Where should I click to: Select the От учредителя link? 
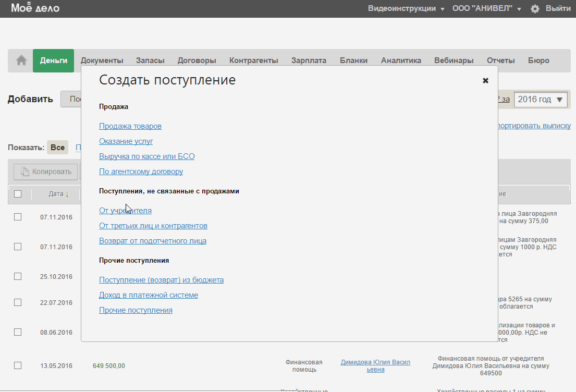[125, 211]
